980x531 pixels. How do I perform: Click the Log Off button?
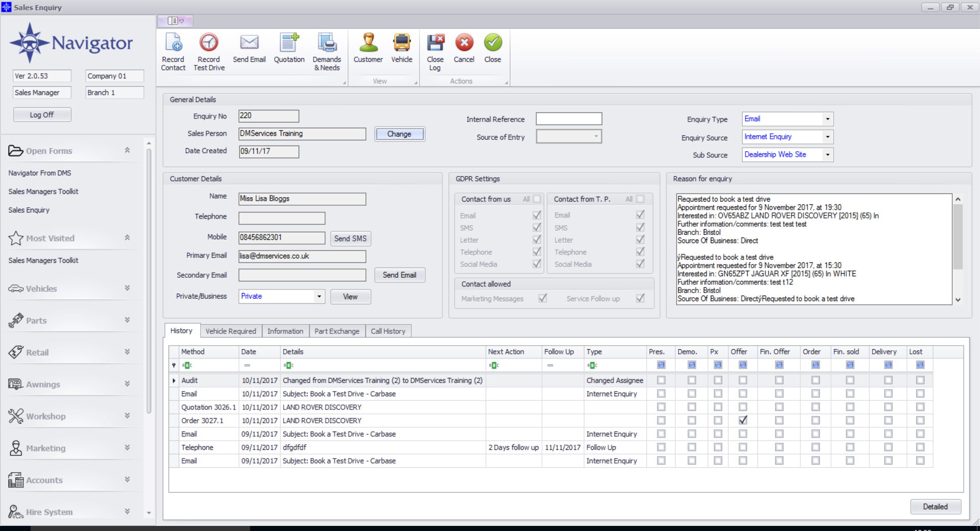pyautogui.click(x=42, y=115)
